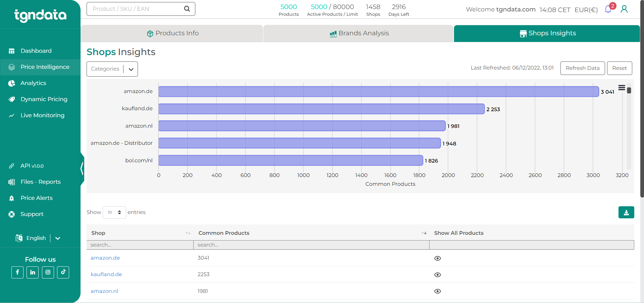Click the Price Intelligence layers icon
Viewport: 644px width, 303px height.
pyautogui.click(x=12, y=67)
